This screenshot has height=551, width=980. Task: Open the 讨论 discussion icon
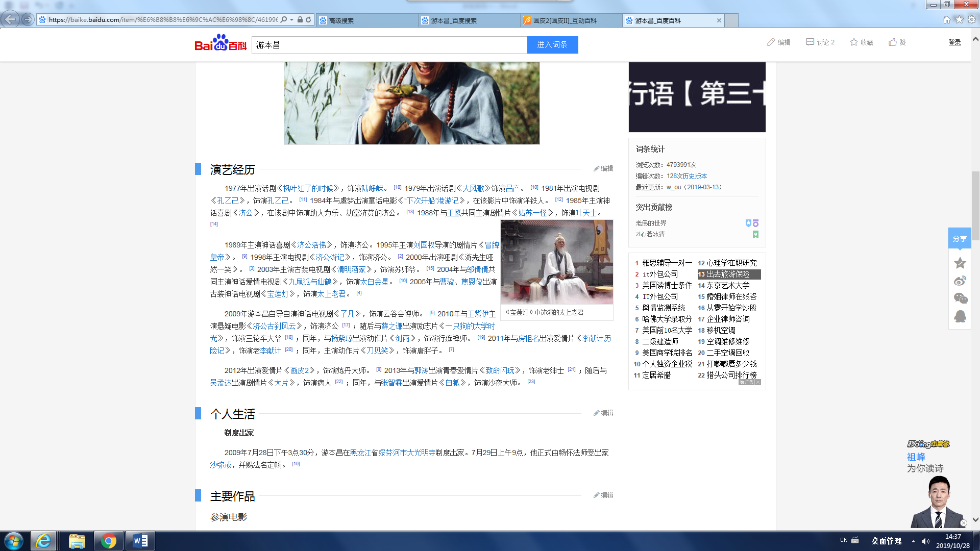pos(810,42)
